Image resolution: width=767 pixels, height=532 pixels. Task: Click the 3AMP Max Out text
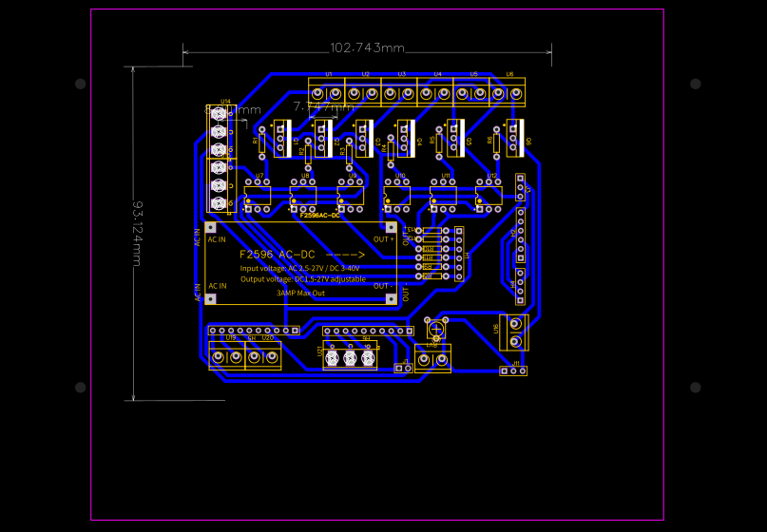click(x=301, y=293)
